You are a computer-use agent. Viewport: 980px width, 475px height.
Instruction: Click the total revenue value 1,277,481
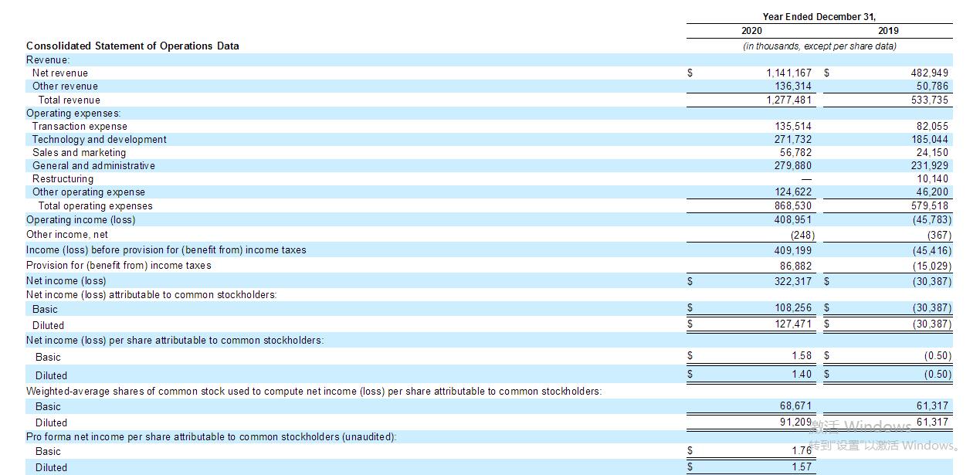click(x=789, y=100)
